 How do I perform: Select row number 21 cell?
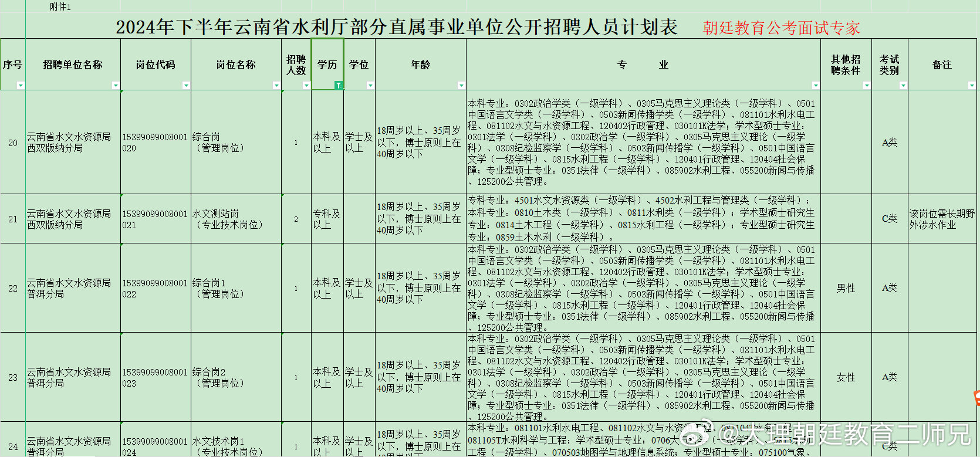pos(13,219)
